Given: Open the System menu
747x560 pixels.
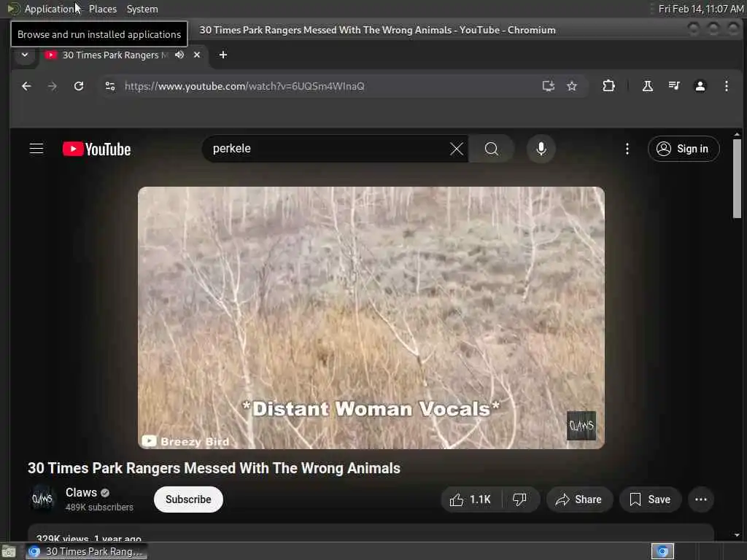Looking at the screenshot, I should [142, 9].
